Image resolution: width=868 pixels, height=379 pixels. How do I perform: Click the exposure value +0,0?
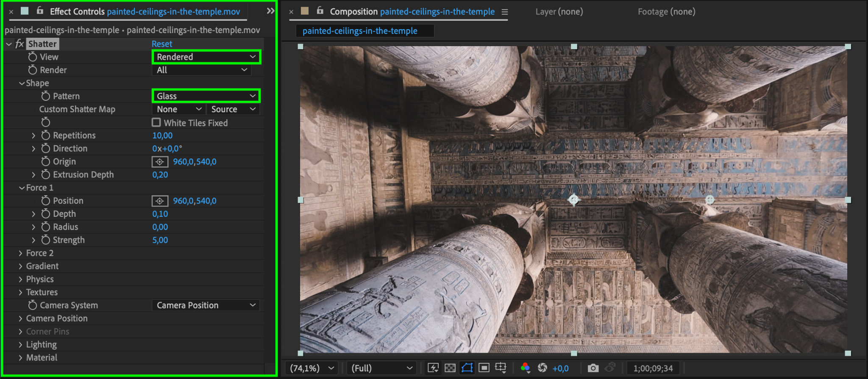(560, 368)
